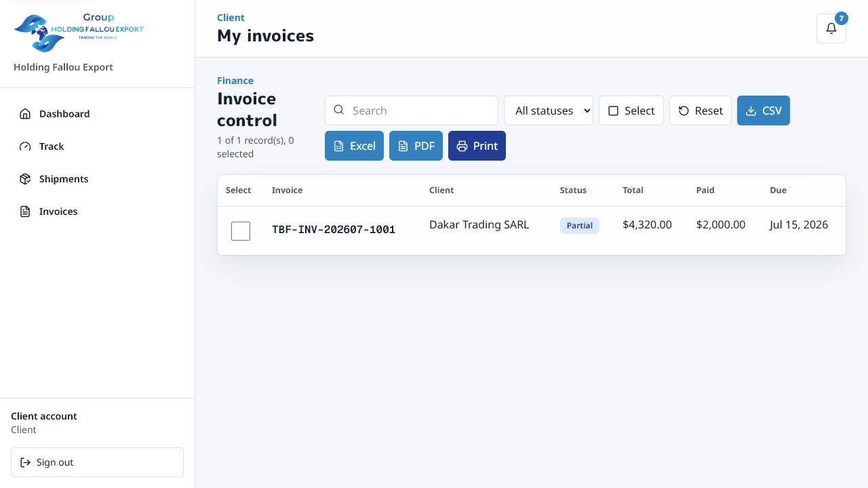Click the Invoice column header
Viewport: 868px width, 488px height.
point(287,190)
